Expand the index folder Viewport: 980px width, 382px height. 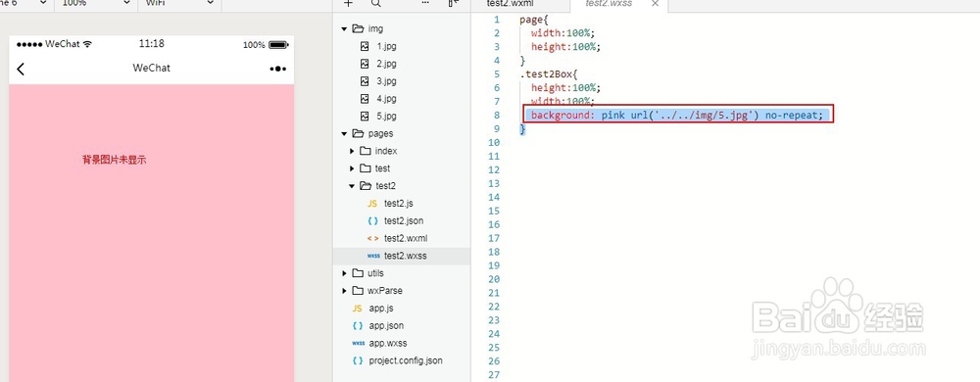[x=352, y=151]
